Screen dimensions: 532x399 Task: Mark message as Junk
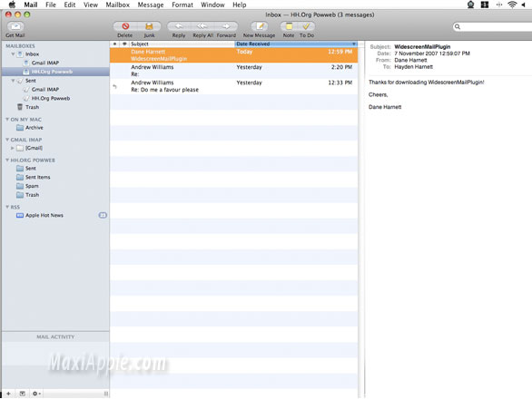point(149,26)
